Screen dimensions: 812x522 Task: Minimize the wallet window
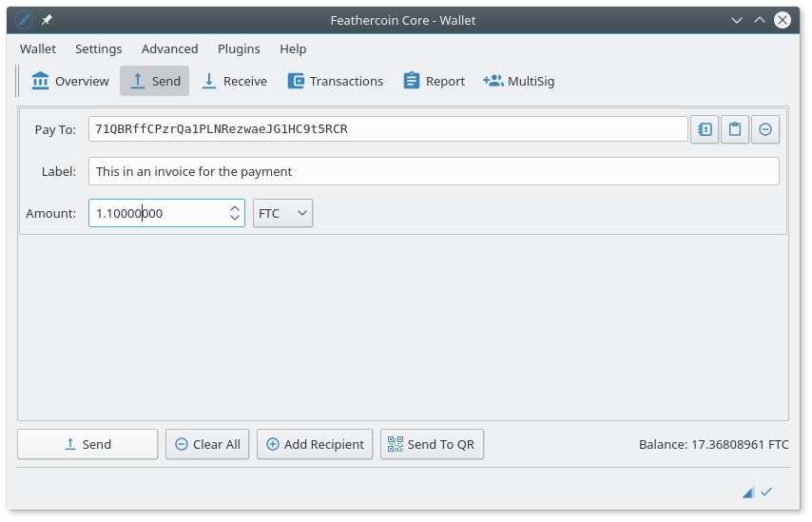736,20
